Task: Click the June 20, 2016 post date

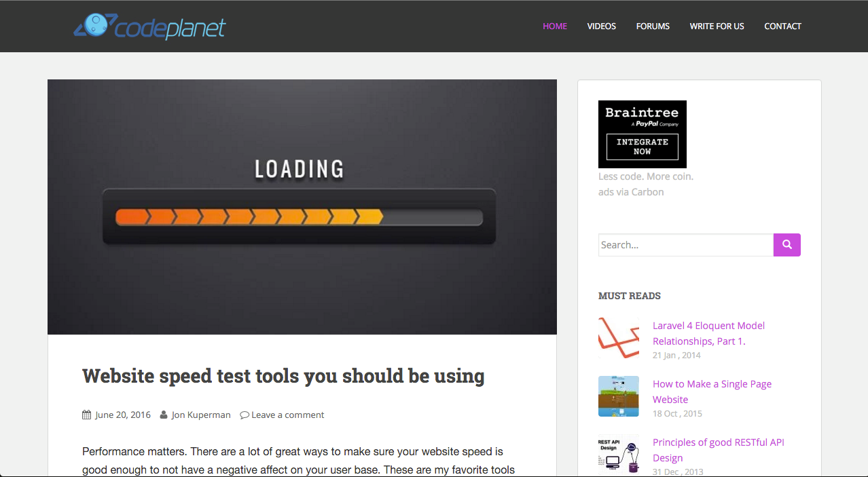Action: (123, 415)
